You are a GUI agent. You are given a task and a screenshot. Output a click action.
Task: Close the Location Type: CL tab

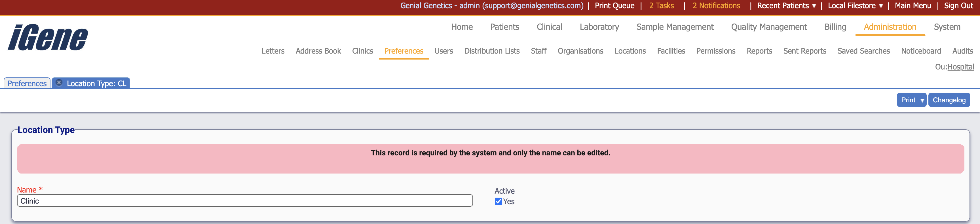(59, 83)
